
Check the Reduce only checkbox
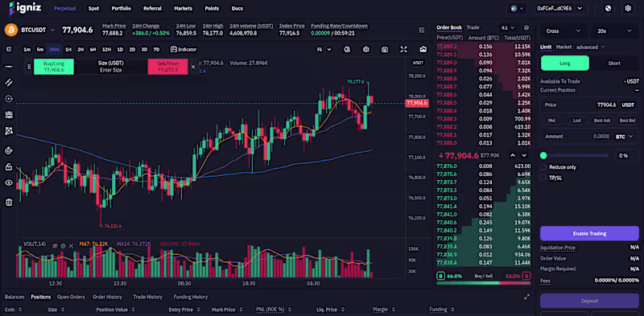(543, 167)
